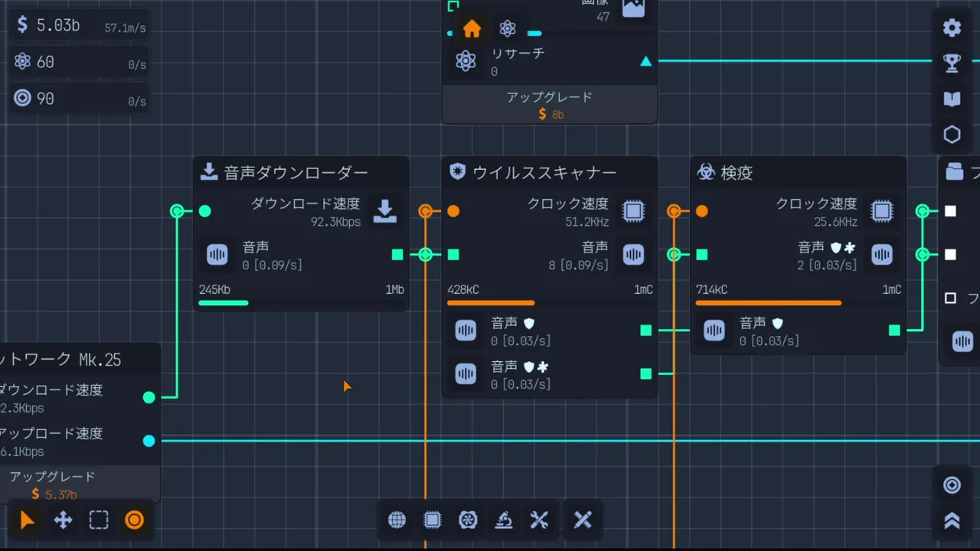Click the waveform icon beside 音声 8 [0.09/s]

633,255
